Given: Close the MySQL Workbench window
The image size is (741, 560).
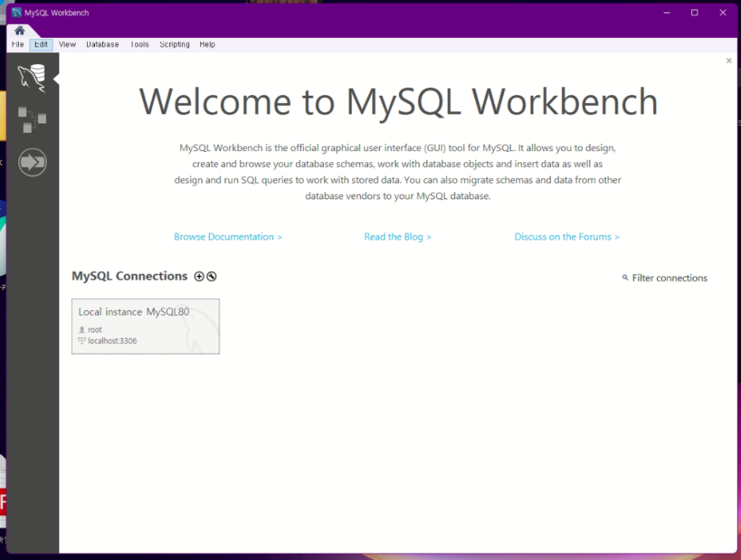Looking at the screenshot, I should pos(723,13).
